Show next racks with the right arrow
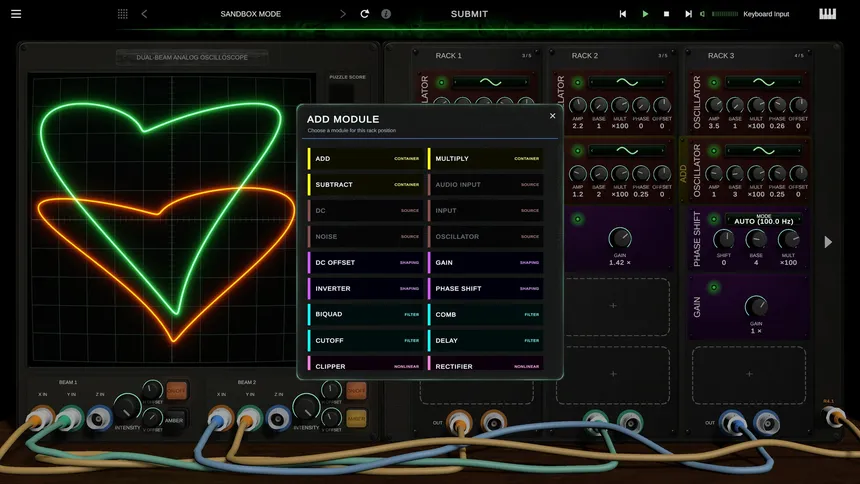This screenshot has height=484, width=860. (x=828, y=242)
